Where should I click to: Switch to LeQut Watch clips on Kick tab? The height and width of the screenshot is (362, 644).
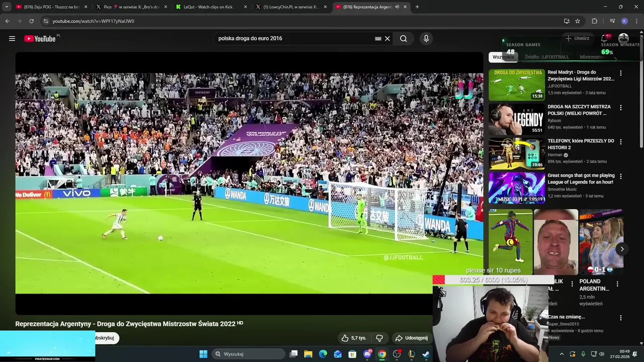pyautogui.click(x=211, y=7)
